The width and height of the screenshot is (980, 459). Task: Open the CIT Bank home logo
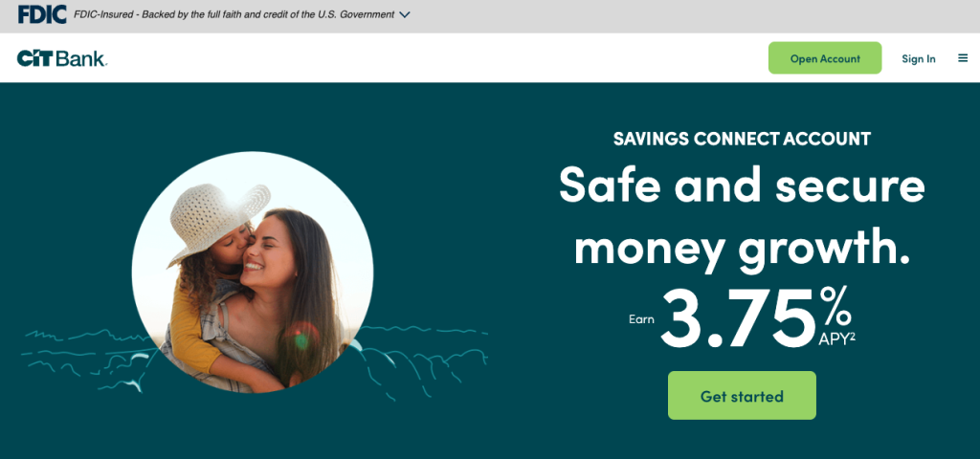(x=62, y=58)
